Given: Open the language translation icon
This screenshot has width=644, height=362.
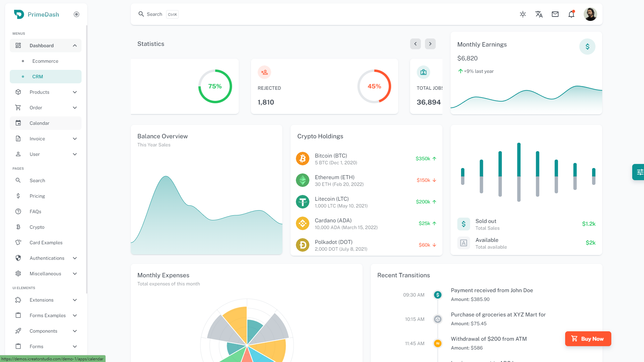Looking at the screenshot, I should (x=539, y=14).
